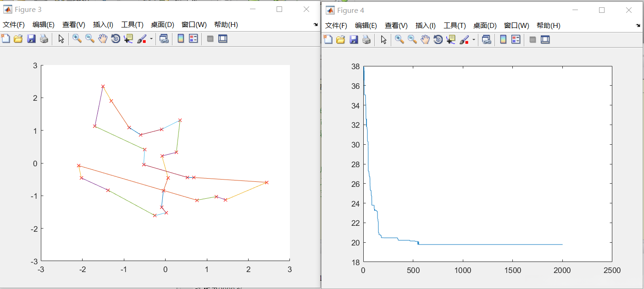The width and height of the screenshot is (644, 289).
Task: Maximize the Figure 4 window
Action: click(x=602, y=10)
